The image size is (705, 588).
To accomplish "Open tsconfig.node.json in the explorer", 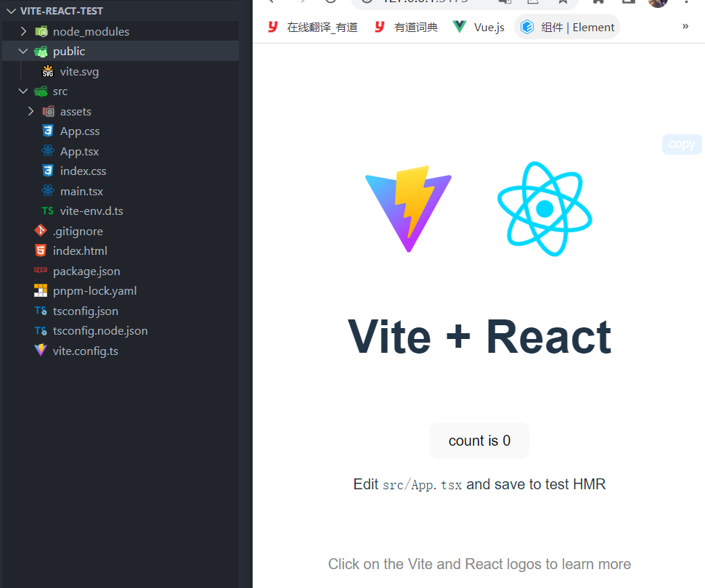I will pyautogui.click(x=100, y=331).
